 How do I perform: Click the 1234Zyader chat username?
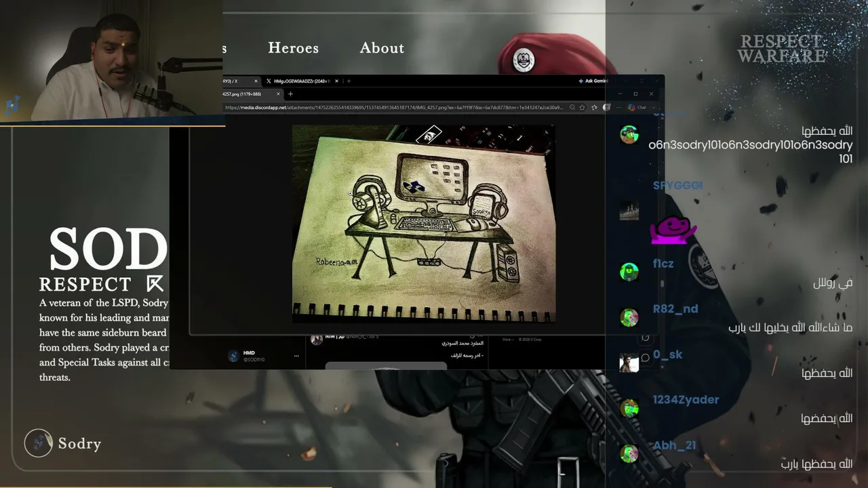[x=686, y=400]
